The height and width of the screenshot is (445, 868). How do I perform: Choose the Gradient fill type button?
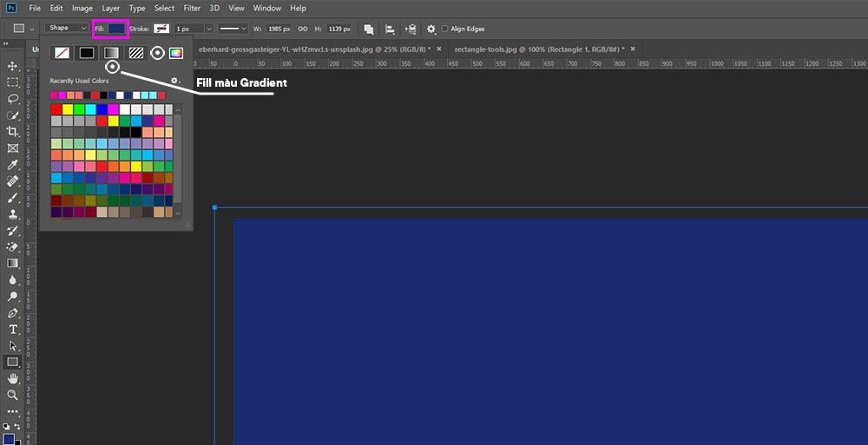111,53
